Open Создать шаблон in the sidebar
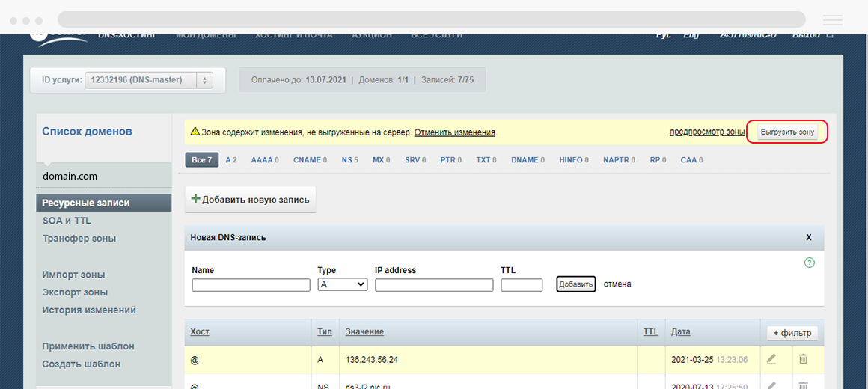This screenshot has width=868, height=389. tap(82, 364)
